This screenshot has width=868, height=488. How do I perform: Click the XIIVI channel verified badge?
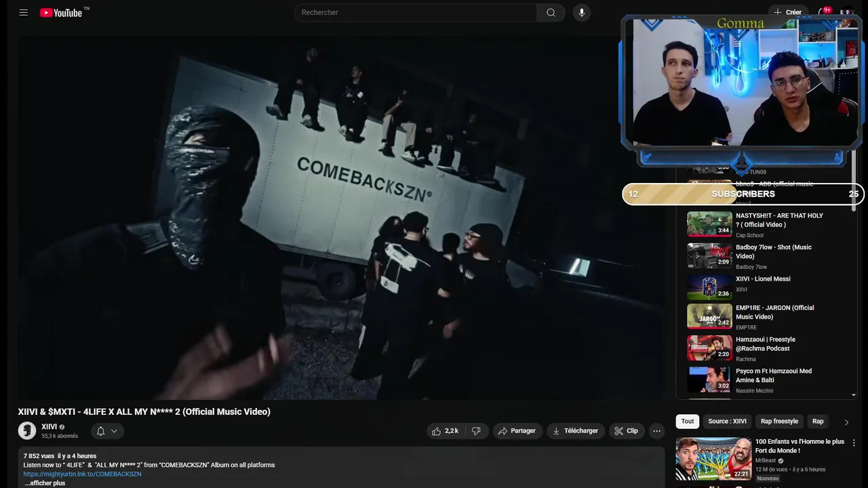tap(62, 427)
